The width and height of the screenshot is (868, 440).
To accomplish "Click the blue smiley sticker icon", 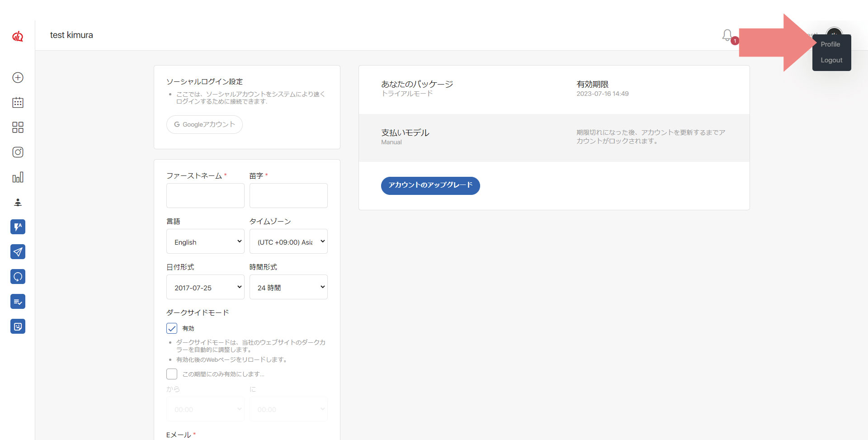I will tap(18, 326).
